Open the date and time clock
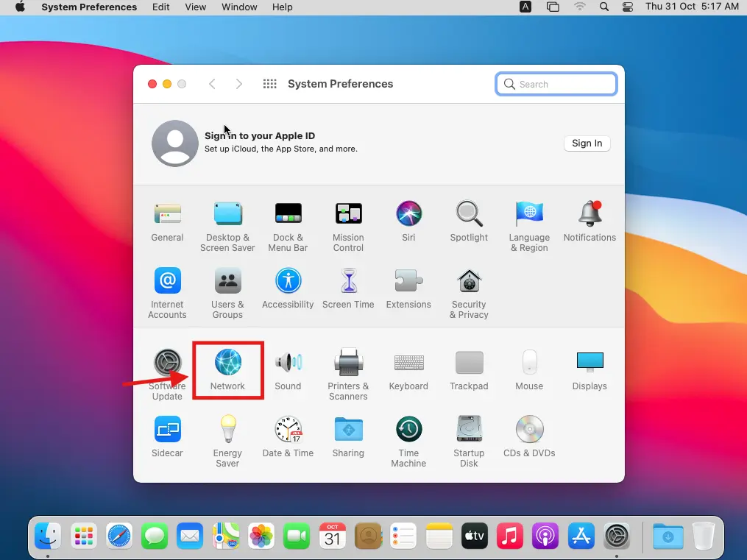The width and height of the screenshot is (747, 560). (693, 7)
